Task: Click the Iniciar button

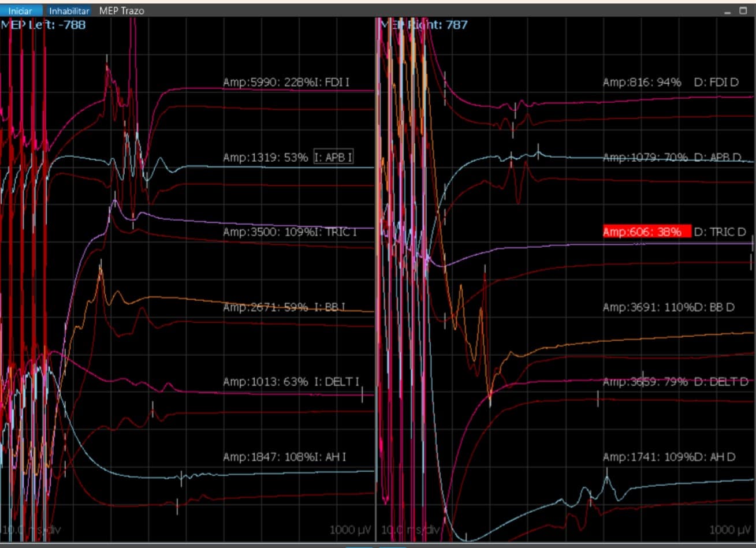Action: click(20, 11)
